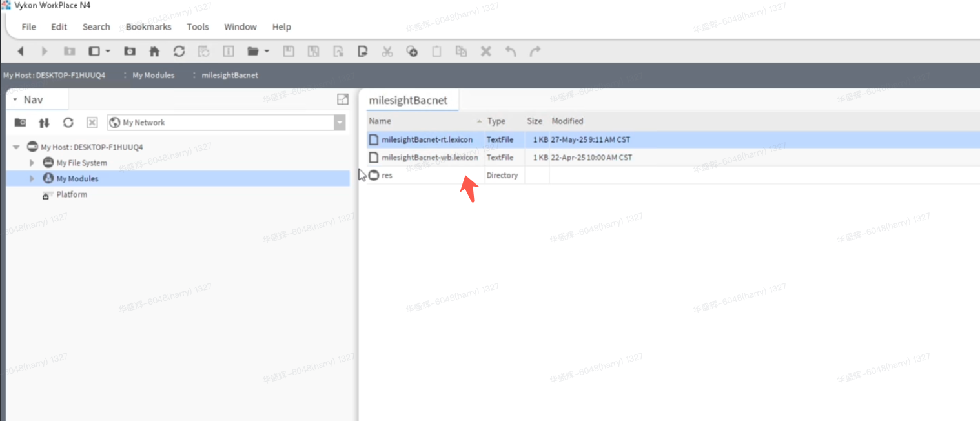Open the Nav title dropdown arrow
The height and width of the screenshot is (421, 980).
15,100
